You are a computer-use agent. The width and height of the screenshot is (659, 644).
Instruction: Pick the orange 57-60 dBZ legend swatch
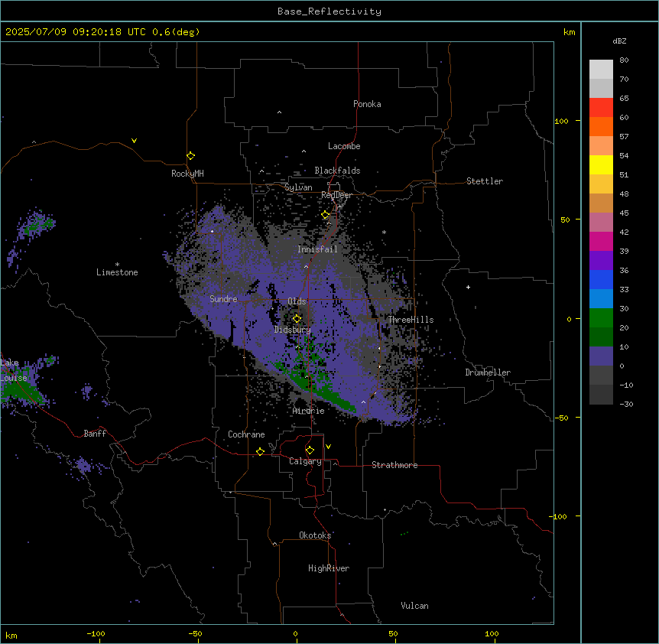(x=601, y=126)
